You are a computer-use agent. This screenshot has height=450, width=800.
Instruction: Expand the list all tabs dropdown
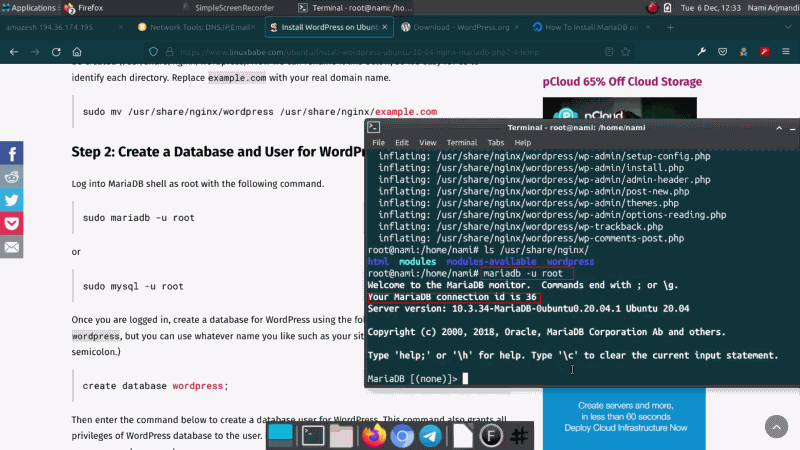coord(788,28)
